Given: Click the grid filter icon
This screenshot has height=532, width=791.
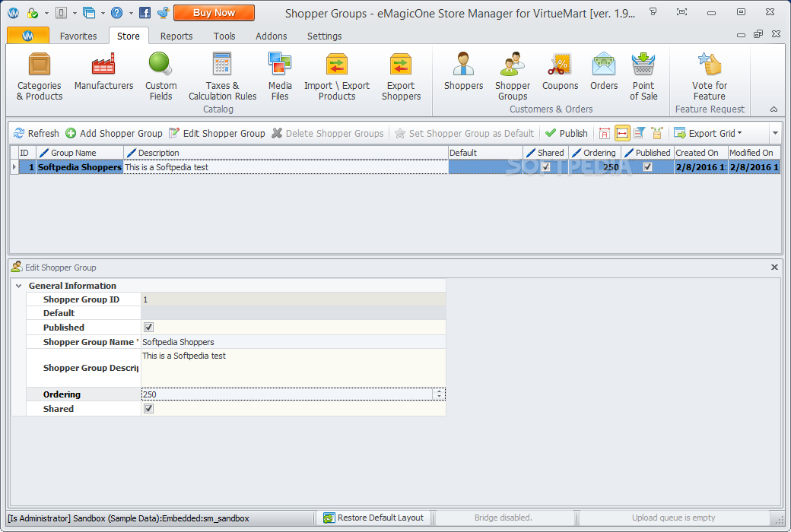Looking at the screenshot, I should (x=639, y=133).
